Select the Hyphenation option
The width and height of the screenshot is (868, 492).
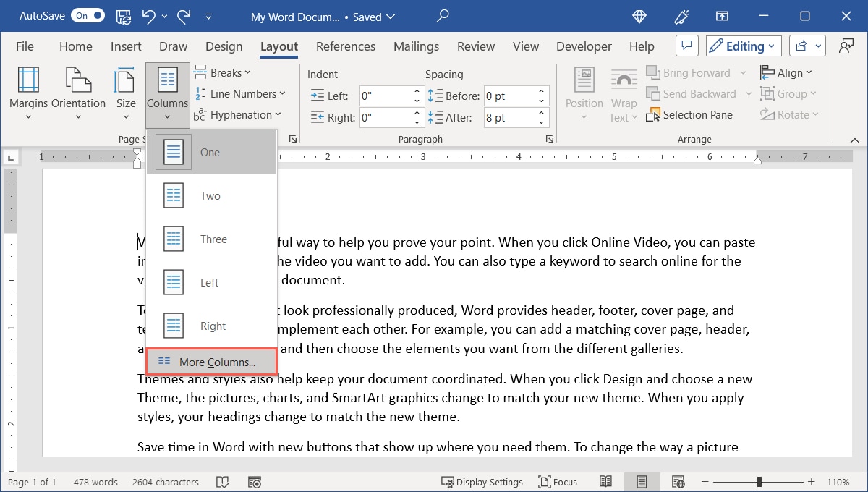(x=238, y=114)
